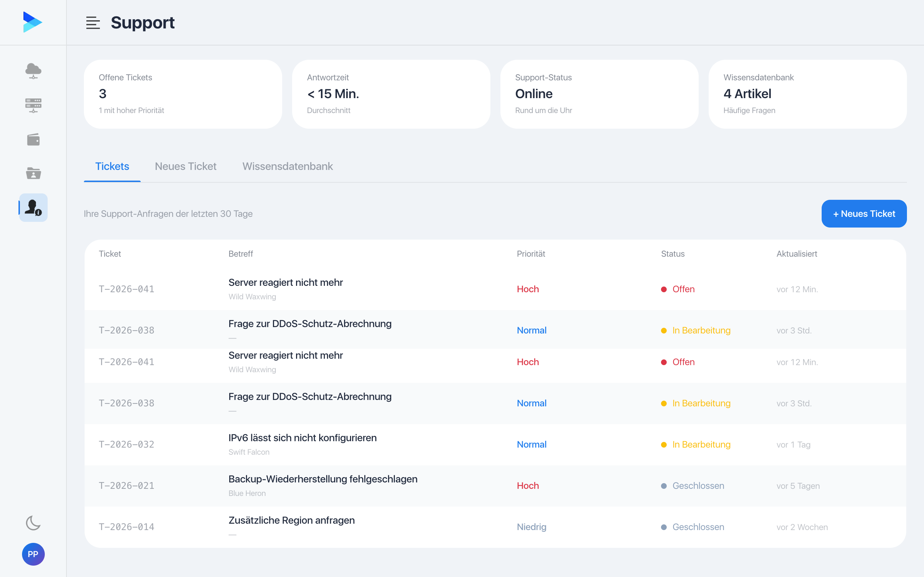Image resolution: width=924 pixels, height=577 pixels.
Task: Collapse sidebar using hamburger menu icon
Action: (93, 23)
